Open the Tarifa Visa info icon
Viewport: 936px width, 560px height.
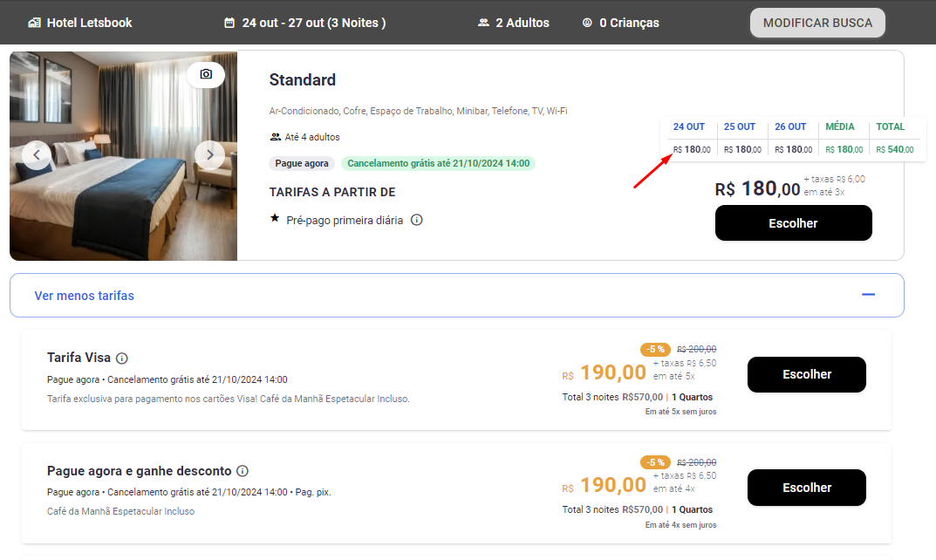click(122, 359)
